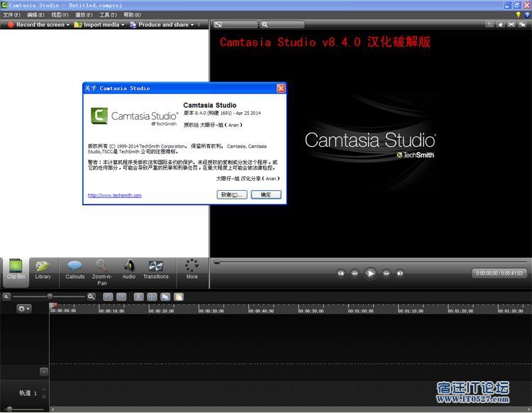Open the Library tab
532x413 pixels.
pos(43,270)
